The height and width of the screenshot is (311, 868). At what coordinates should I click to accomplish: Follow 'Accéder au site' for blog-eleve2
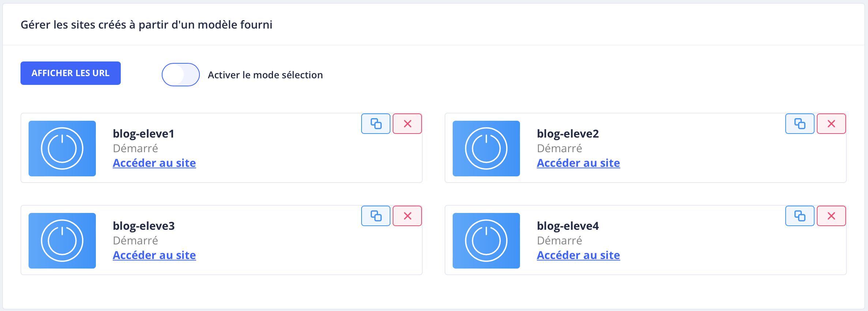pos(578,163)
